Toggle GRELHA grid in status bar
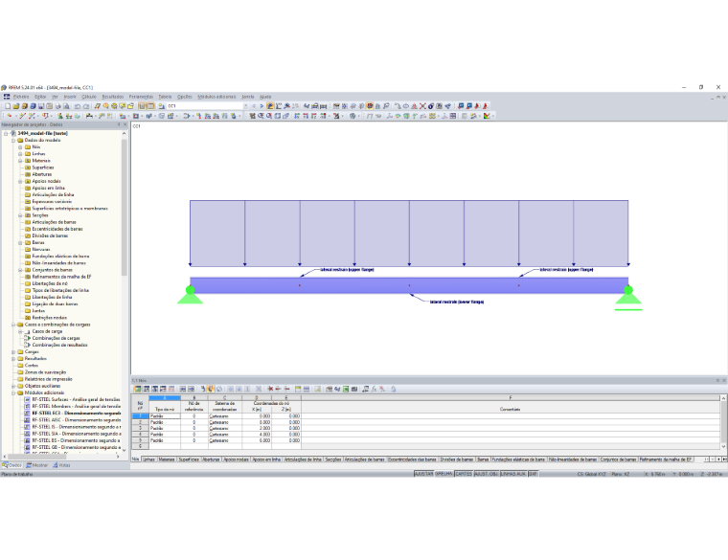The image size is (728, 560). click(444, 474)
